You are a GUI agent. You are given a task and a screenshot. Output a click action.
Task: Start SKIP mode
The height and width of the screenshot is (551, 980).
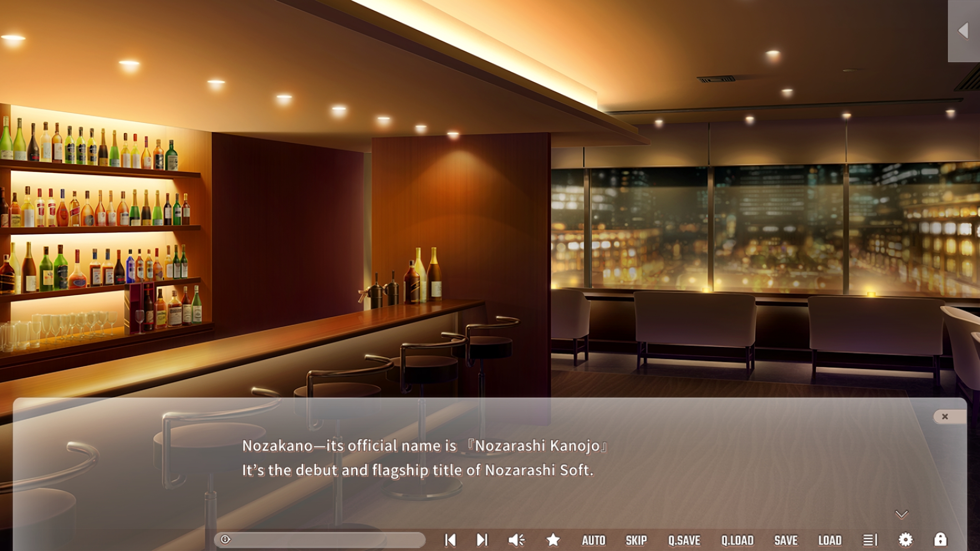[636, 540]
